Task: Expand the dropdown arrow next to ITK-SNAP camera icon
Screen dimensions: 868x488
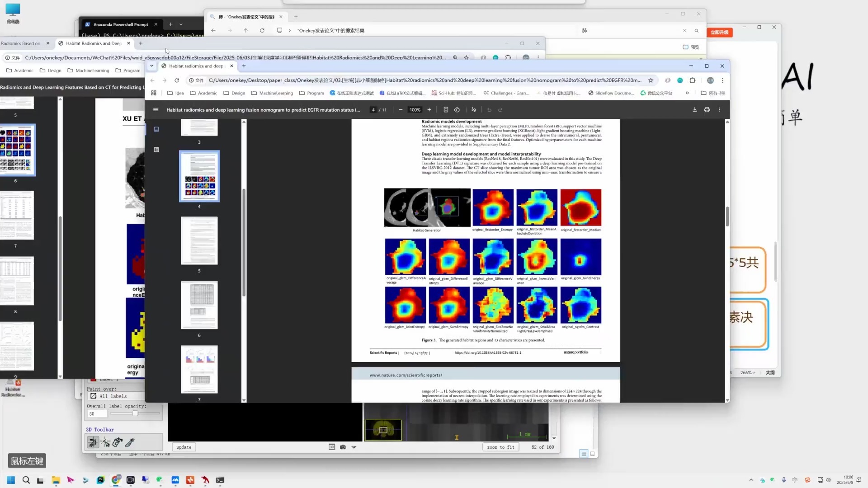Action: 354,447
